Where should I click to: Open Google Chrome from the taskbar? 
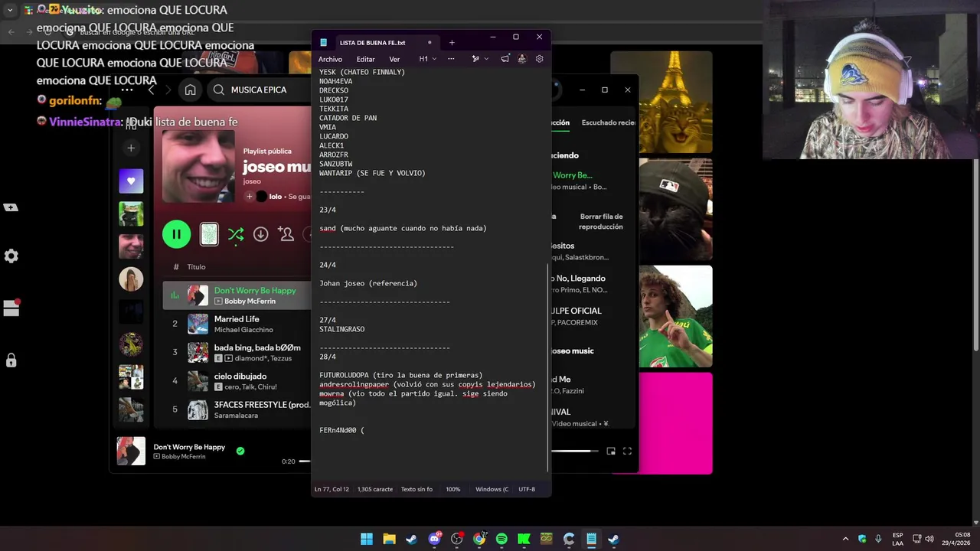point(479,539)
